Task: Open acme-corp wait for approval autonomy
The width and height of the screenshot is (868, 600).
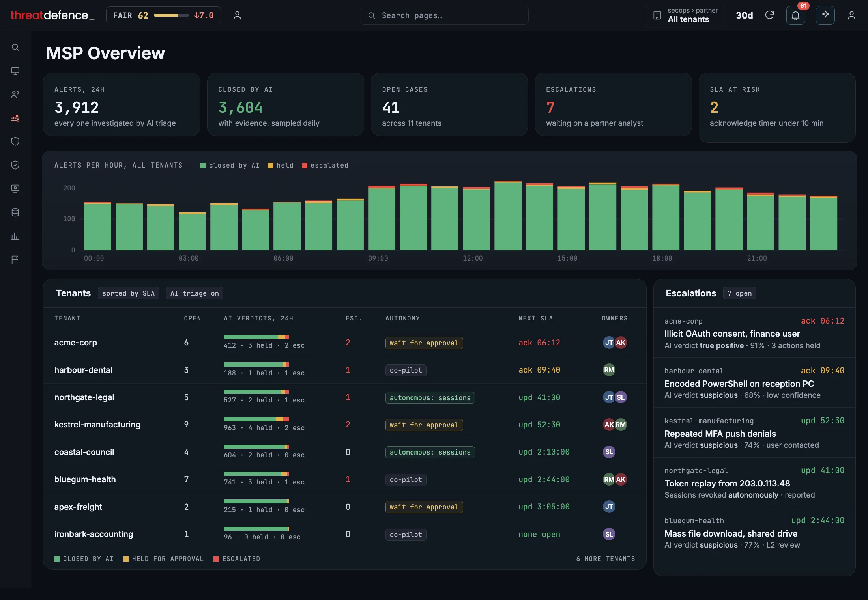Action: point(424,343)
